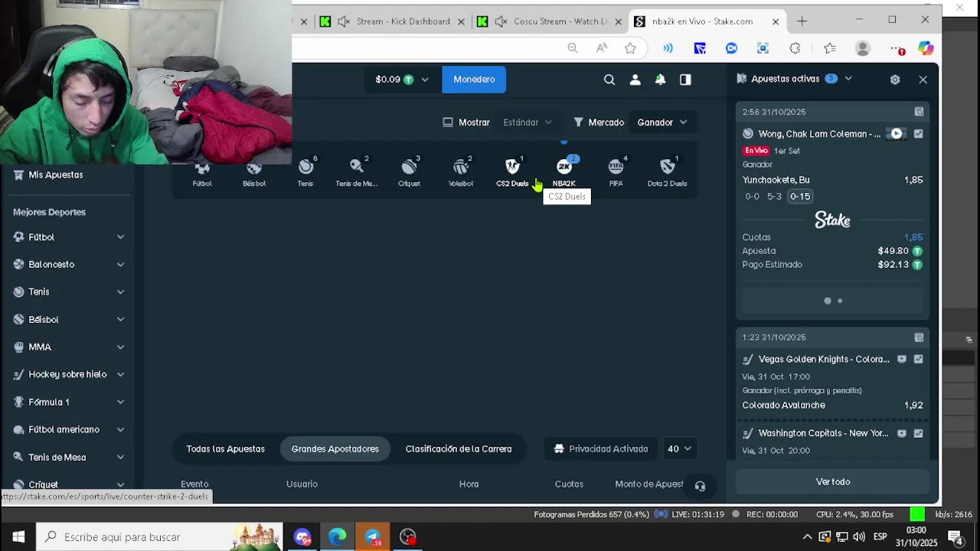This screenshot has width=980, height=551.
Task: Click the Ver todo button
Action: coord(833,482)
